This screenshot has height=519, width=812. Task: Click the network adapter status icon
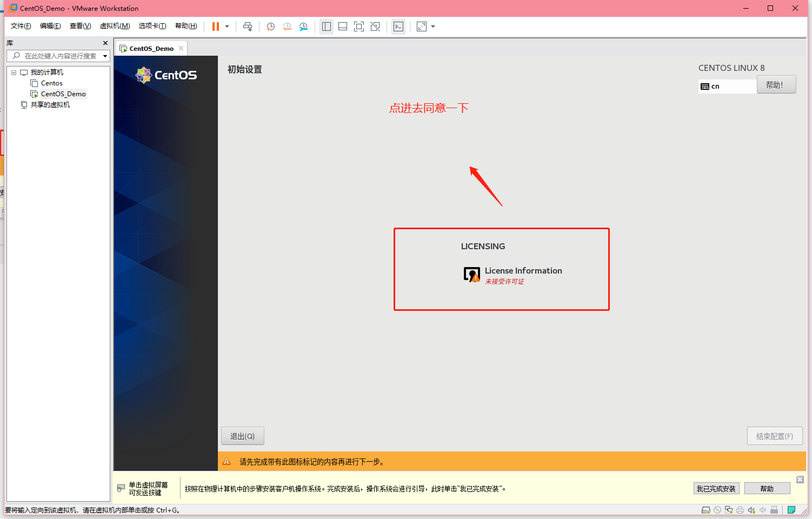(x=729, y=510)
